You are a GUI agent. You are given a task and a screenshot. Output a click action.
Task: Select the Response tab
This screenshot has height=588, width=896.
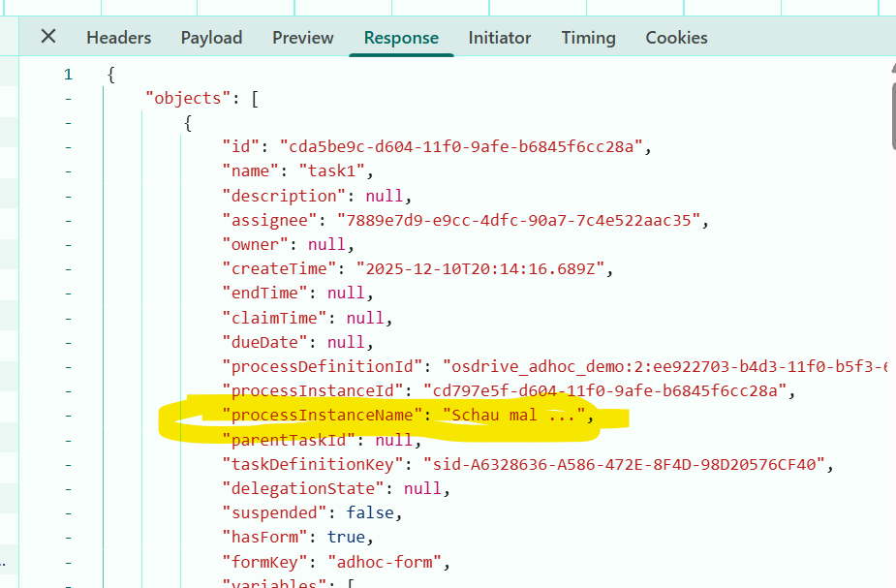click(401, 38)
